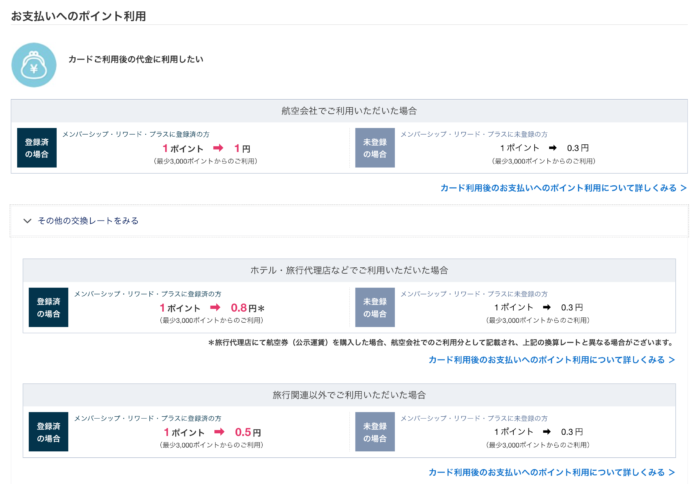
Task: Click the 登録済の場合 badge in hotel section
Action: (x=48, y=307)
